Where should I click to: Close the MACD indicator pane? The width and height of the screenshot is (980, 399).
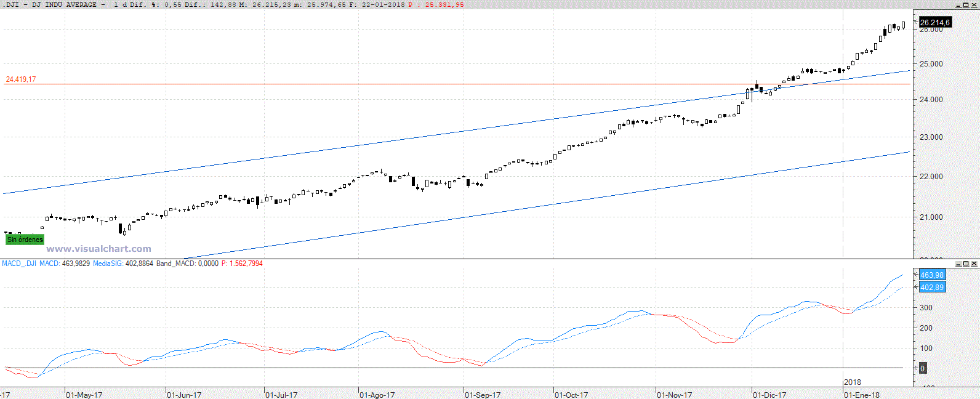point(974,264)
